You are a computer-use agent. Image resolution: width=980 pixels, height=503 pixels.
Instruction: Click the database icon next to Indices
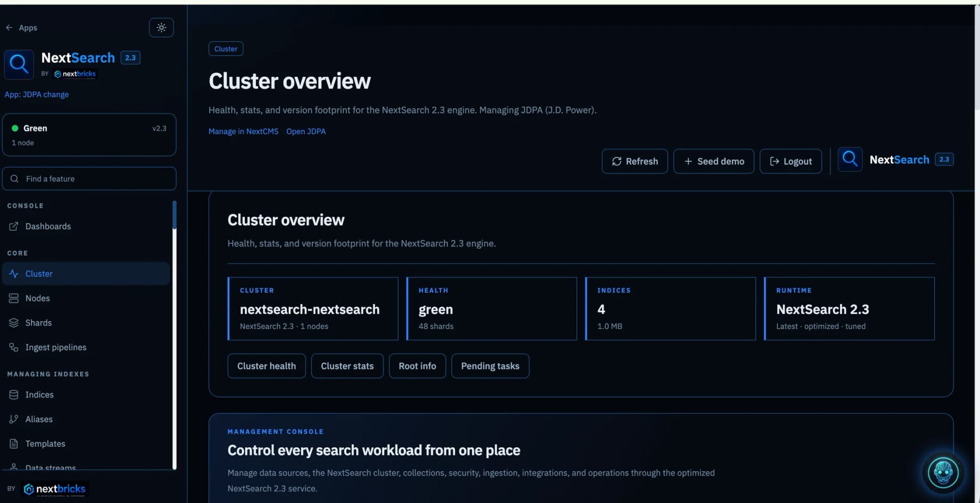(14, 395)
